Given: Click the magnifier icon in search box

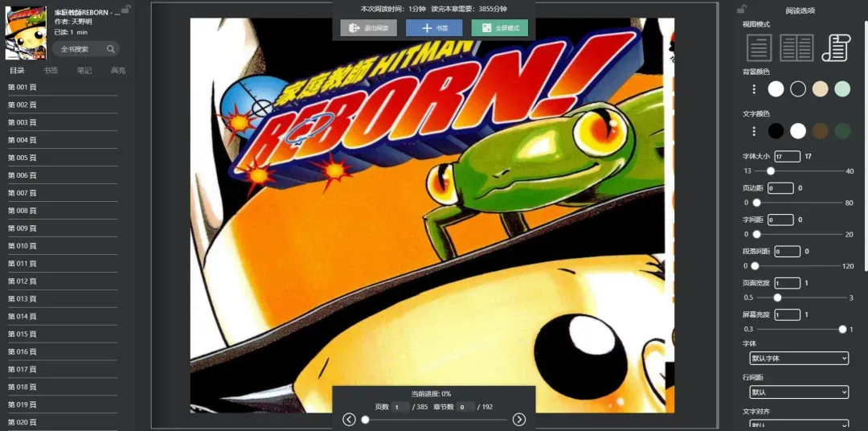Looking at the screenshot, I should pos(111,49).
